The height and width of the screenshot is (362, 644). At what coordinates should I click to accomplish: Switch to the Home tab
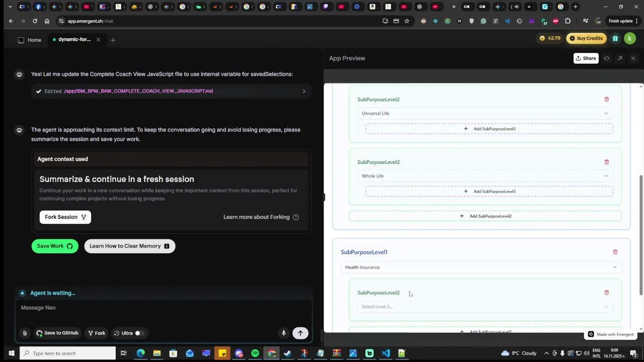pos(30,40)
